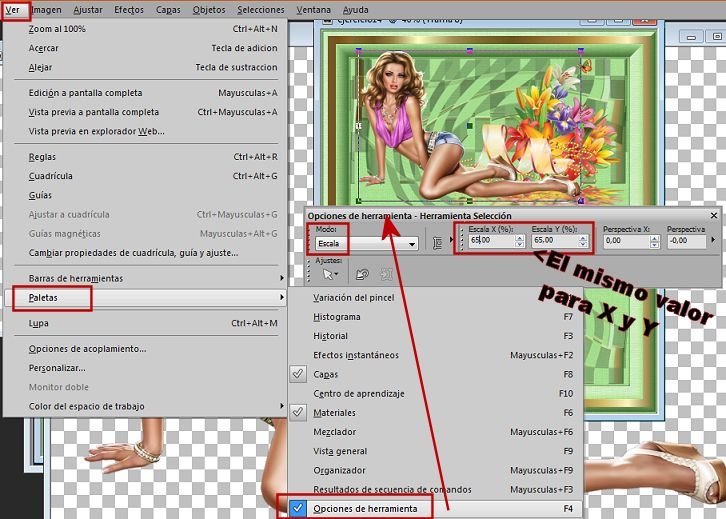Select Alejar menu entry

pyautogui.click(x=144, y=68)
